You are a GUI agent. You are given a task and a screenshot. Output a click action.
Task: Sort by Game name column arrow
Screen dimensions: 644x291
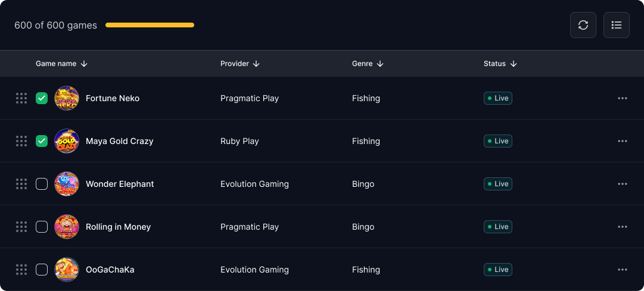click(84, 64)
